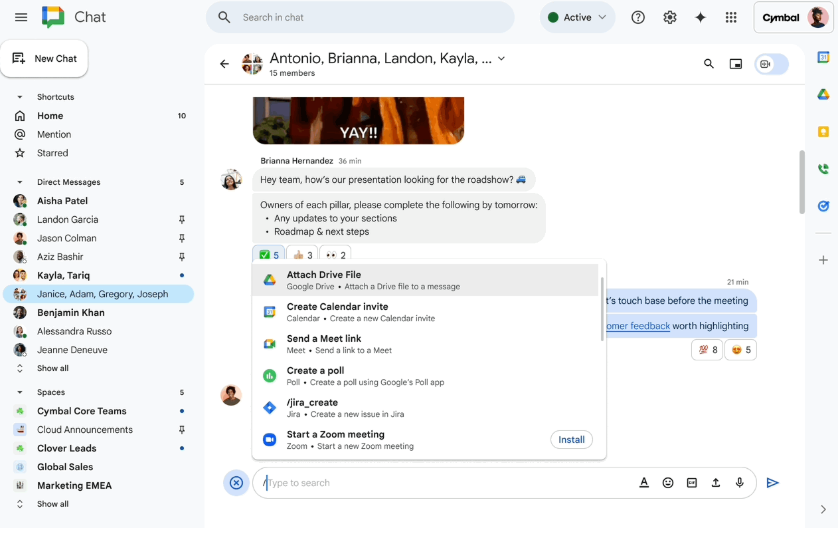Screen dimensions: 838x544
Task: Toggle the video meeting switch in header
Action: [772, 64]
